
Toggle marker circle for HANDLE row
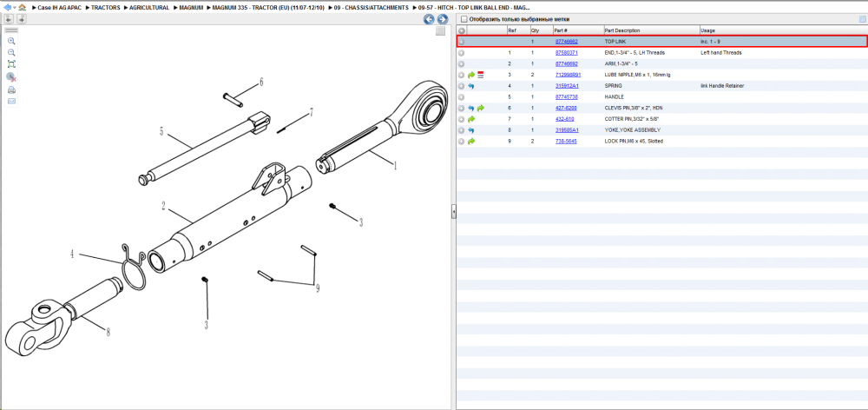[462, 97]
